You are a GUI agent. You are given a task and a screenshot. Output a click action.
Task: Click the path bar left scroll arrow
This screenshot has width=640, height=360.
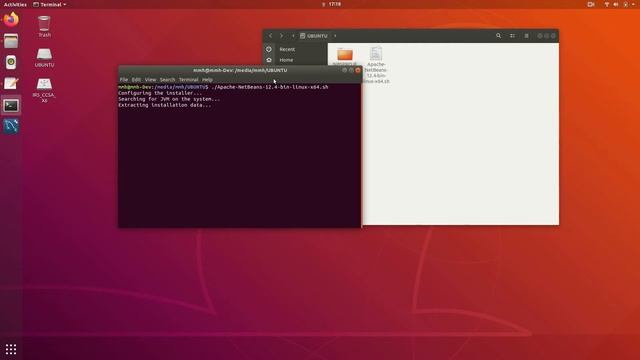point(293,36)
